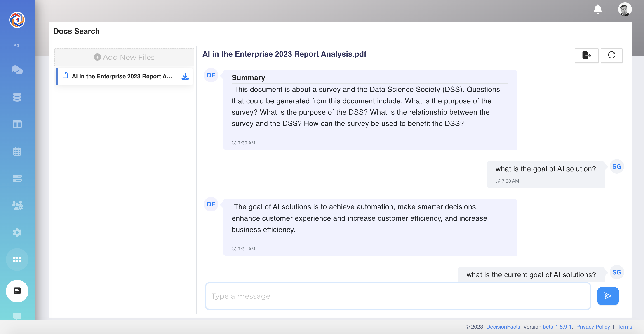This screenshot has height=334, width=644.
Task: Open the user profile avatar menu
Action: click(x=625, y=9)
